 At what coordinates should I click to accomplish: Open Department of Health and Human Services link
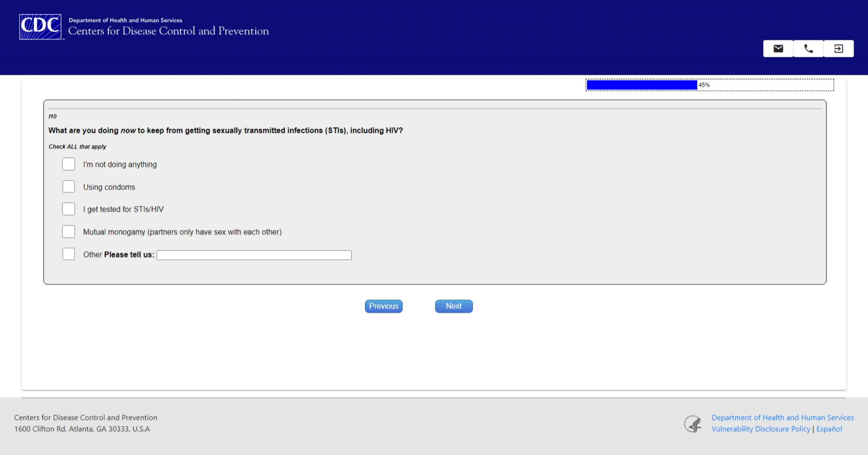coord(783,418)
